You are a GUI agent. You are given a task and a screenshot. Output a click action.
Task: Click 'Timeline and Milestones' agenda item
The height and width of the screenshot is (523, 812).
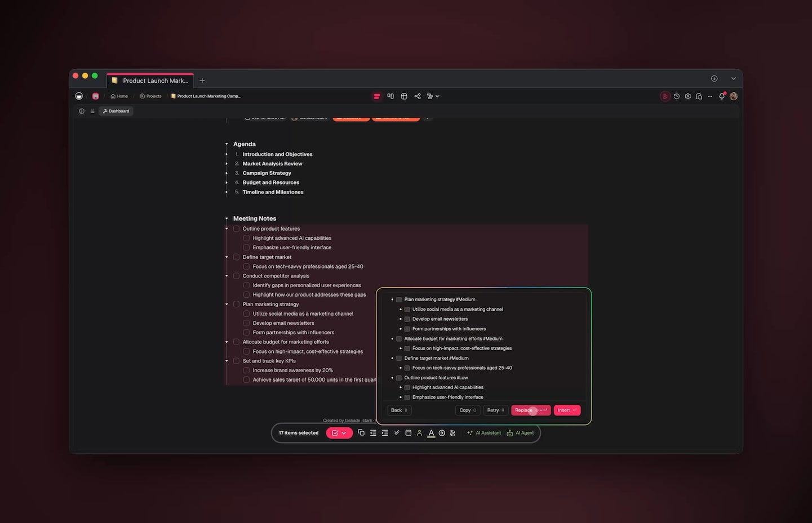(273, 192)
